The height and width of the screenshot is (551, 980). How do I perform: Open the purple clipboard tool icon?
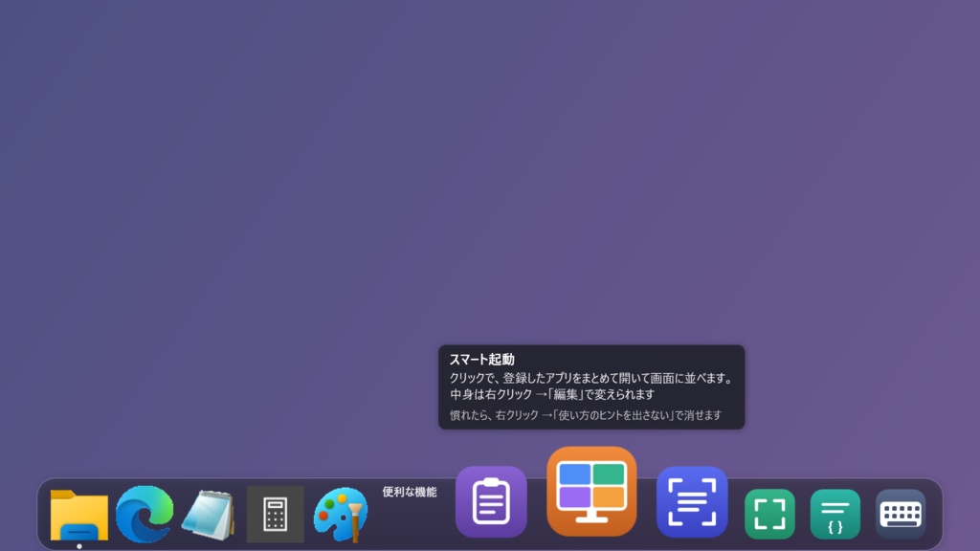point(491,501)
